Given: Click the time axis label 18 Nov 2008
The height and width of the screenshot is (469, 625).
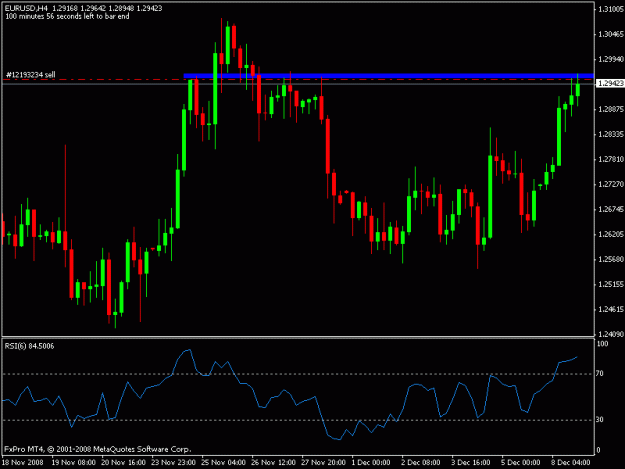Looking at the screenshot, I should tap(23, 463).
